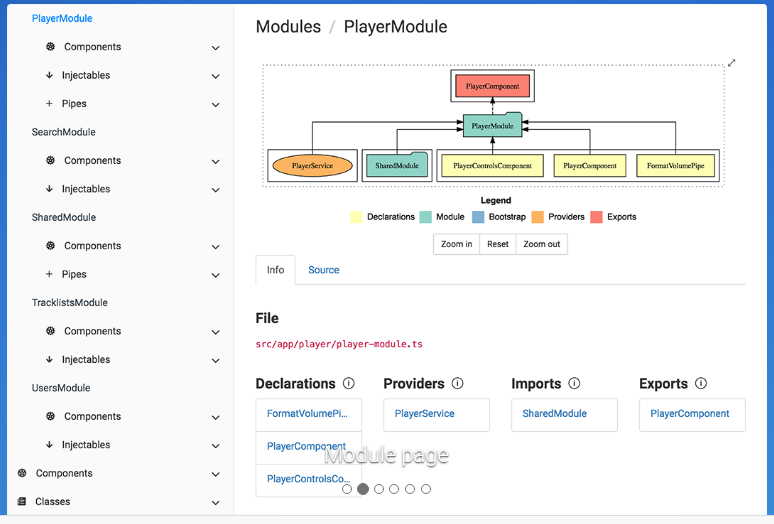Click the Classes book icon in sidebar
Viewport: 774px width, 524px height.
(22, 502)
